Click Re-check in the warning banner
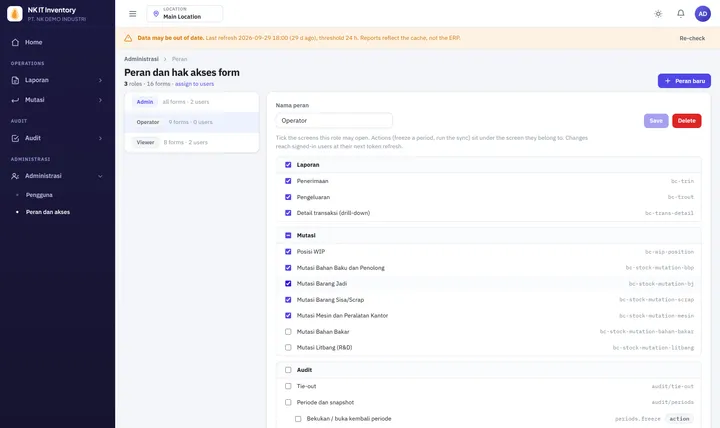The height and width of the screenshot is (428, 720). (692, 38)
